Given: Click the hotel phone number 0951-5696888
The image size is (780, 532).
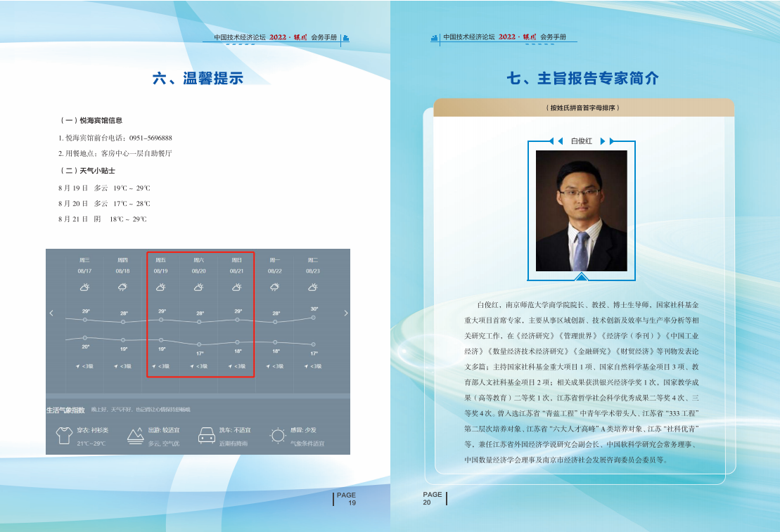Looking at the screenshot, I should click(151, 138).
